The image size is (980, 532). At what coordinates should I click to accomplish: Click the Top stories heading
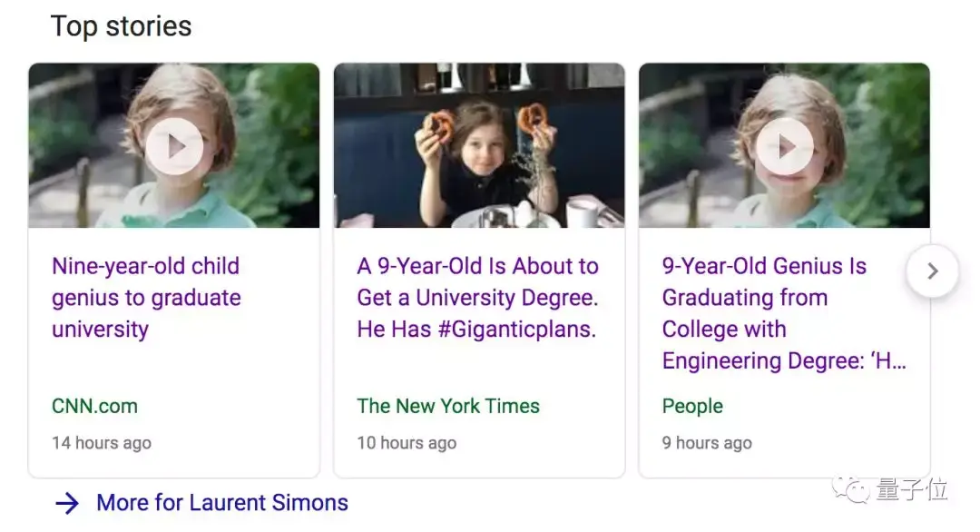pyautogui.click(x=121, y=26)
